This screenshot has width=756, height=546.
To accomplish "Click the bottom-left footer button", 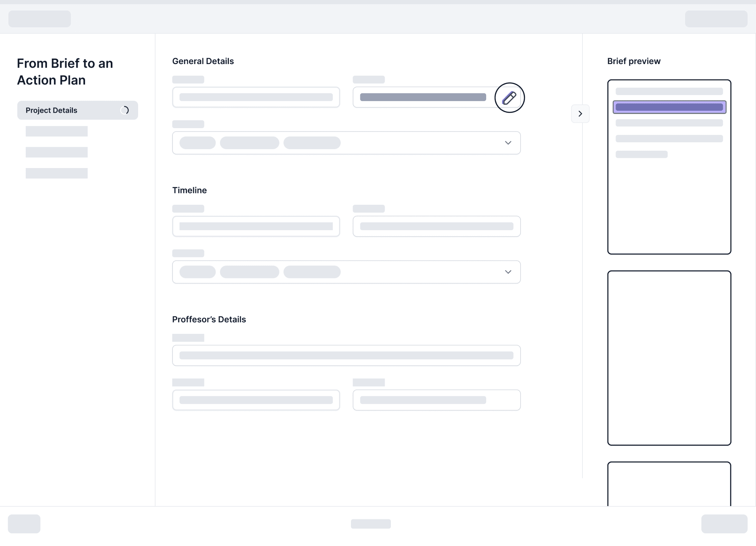I will click(24, 524).
